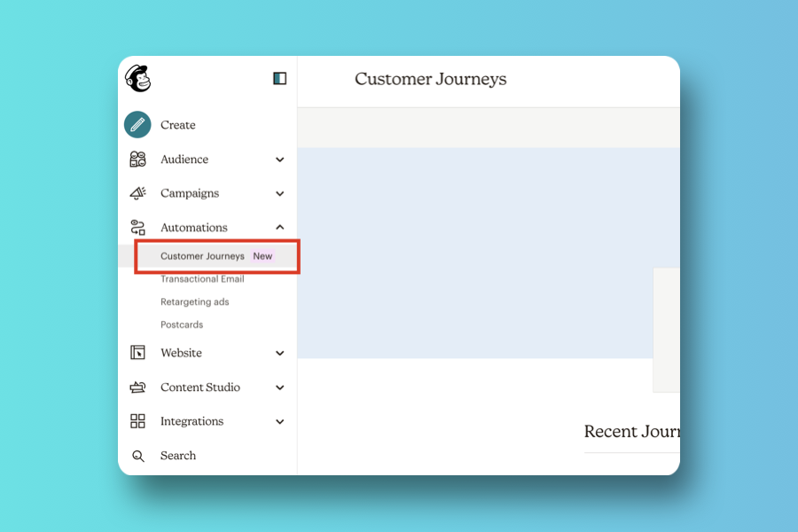
Task: Open the Audience label in sidebar
Action: tap(184, 160)
